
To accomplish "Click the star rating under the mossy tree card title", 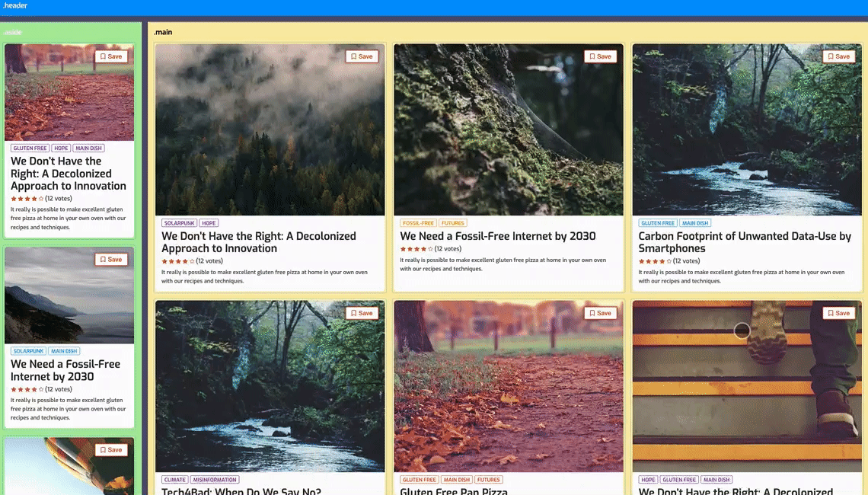I will (x=416, y=249).
